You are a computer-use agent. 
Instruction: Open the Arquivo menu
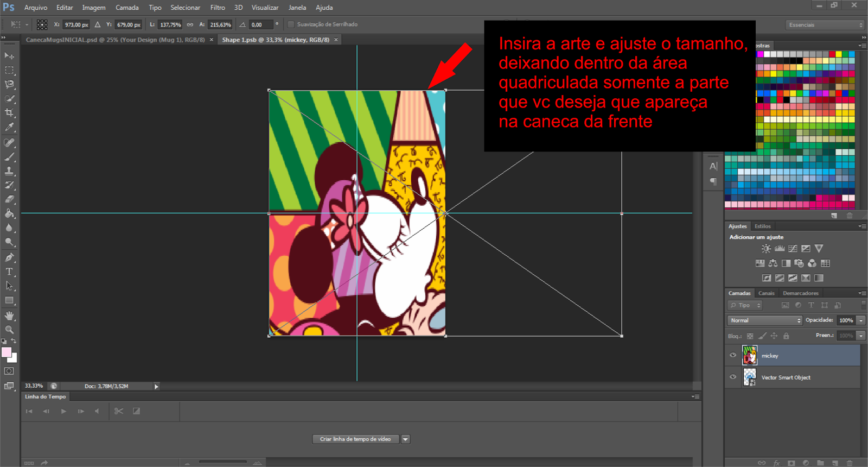pos(36,8)
